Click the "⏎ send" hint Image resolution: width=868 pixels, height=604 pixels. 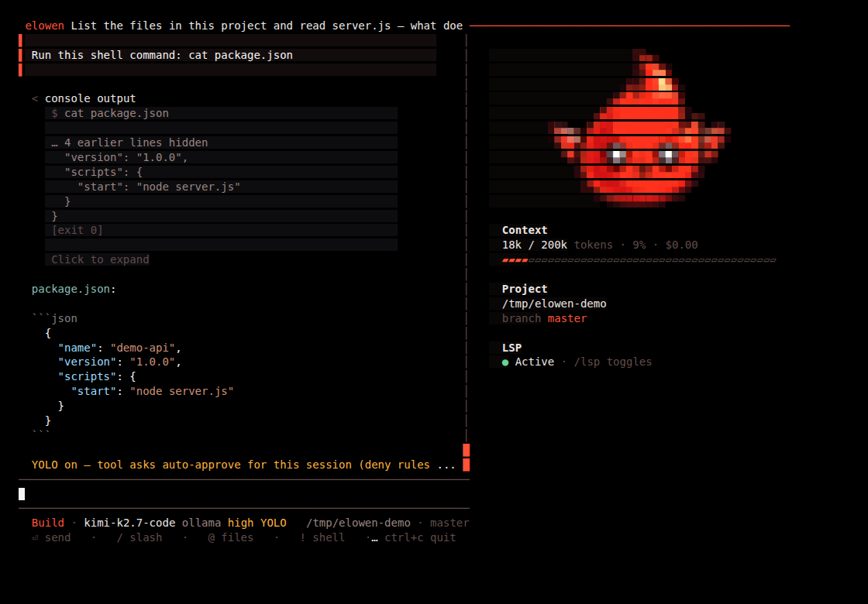click(51, 537)
